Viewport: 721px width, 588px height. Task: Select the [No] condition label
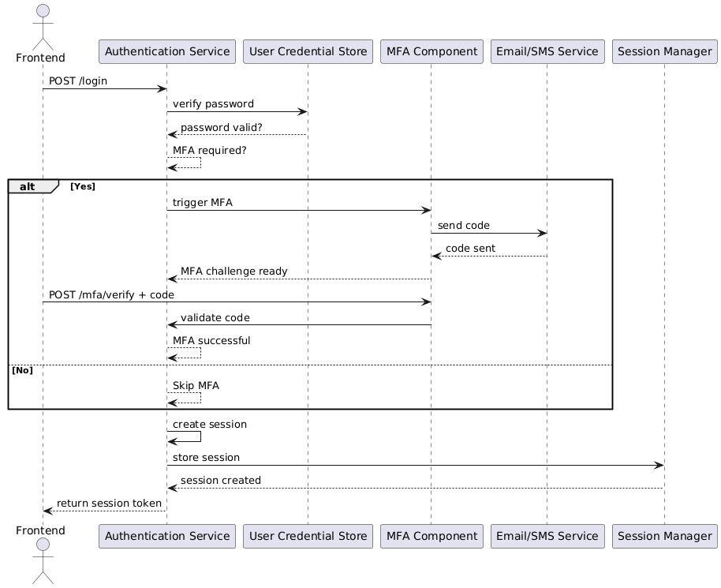click(22, 370)
